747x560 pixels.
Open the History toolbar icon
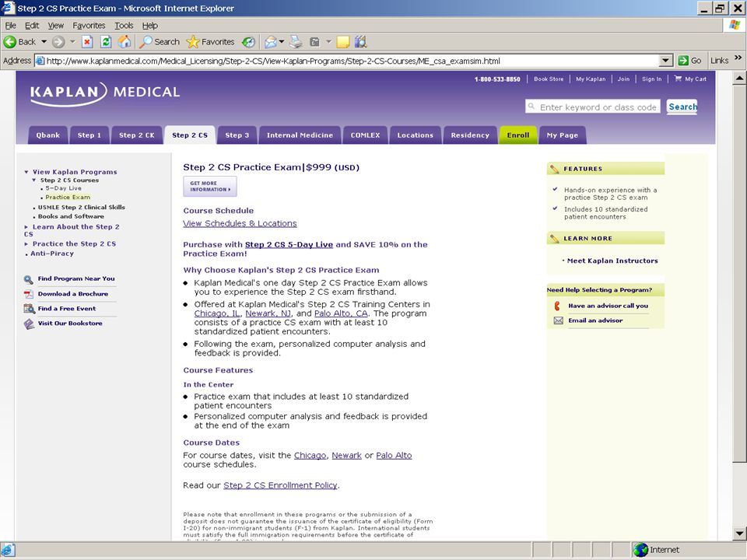tap(248, 42)
